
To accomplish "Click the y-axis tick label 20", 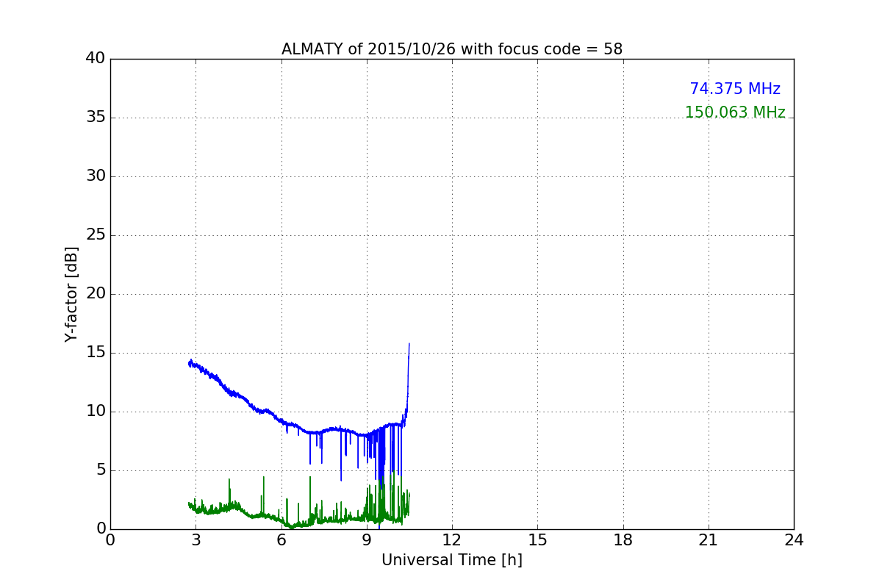I will click(x=96, y=294).
